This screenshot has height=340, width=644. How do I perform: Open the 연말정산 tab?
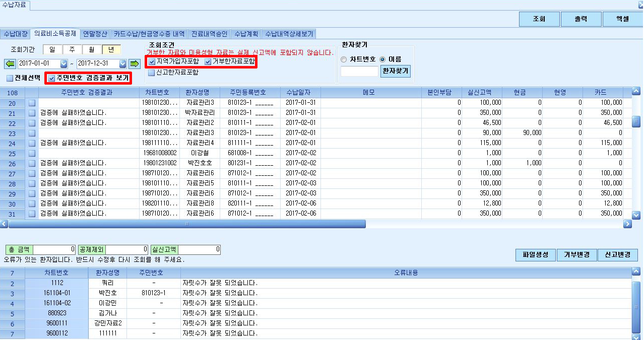95,34
